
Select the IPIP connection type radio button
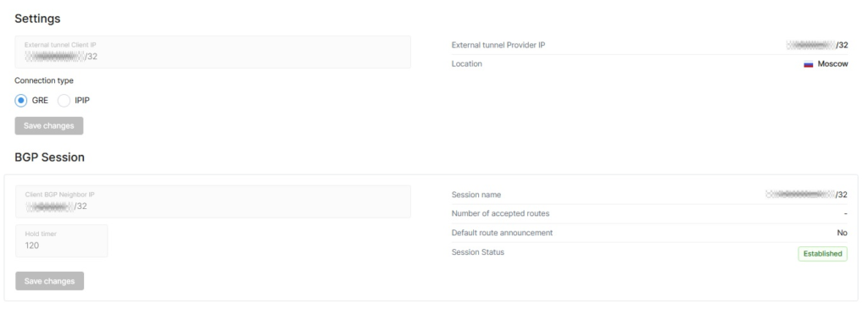tap(64, 101)
